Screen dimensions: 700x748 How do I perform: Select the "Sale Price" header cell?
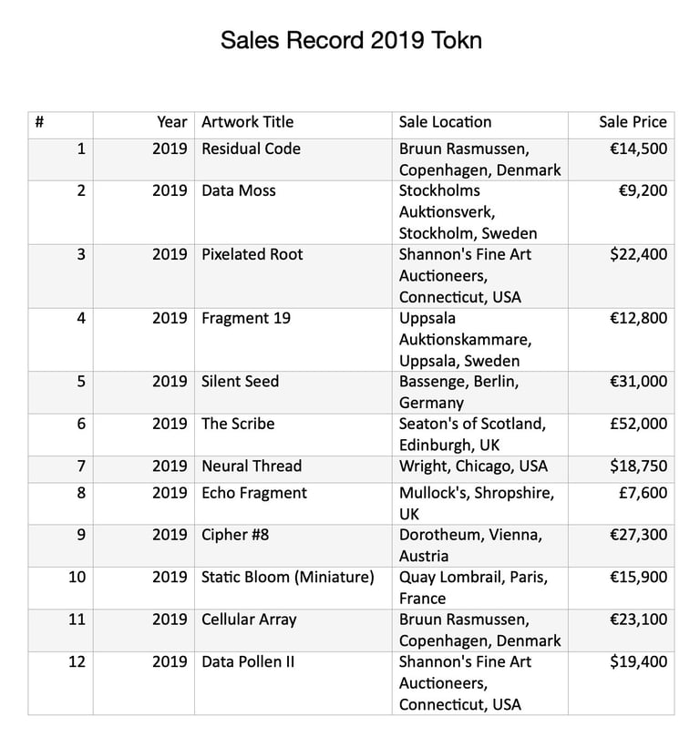pyautogui.click(x=633, y=122)
